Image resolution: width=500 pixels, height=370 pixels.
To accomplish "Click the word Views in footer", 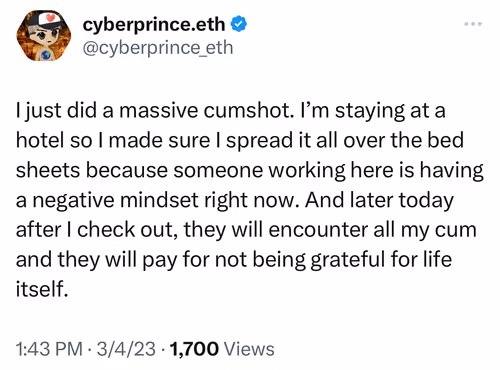I will click(x=249, y=349).
